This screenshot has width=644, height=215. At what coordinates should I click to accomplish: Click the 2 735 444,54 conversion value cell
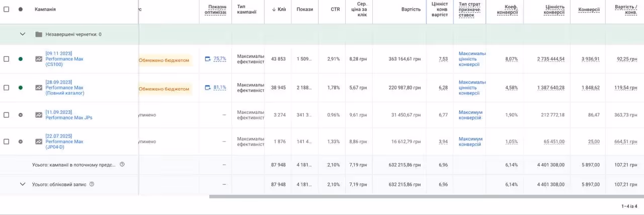[x=551, y=59]
